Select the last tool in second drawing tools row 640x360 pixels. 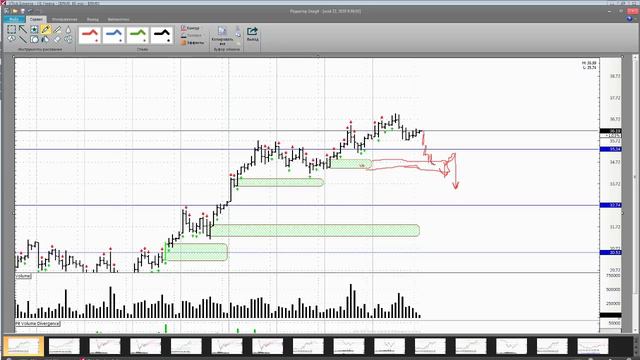(68, 39)
